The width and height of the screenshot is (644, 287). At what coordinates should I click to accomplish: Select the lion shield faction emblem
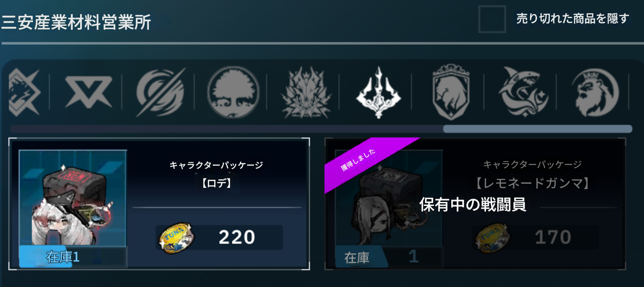click(450, 92)
